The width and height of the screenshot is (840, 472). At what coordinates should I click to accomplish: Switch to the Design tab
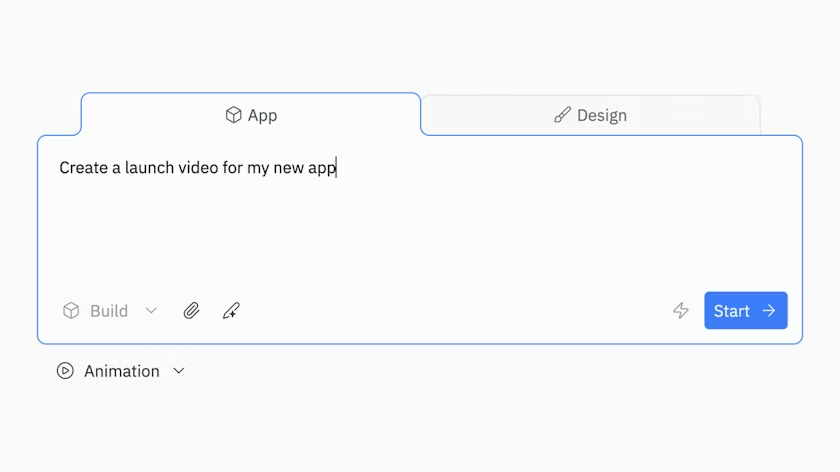click(x=590, y=115)
